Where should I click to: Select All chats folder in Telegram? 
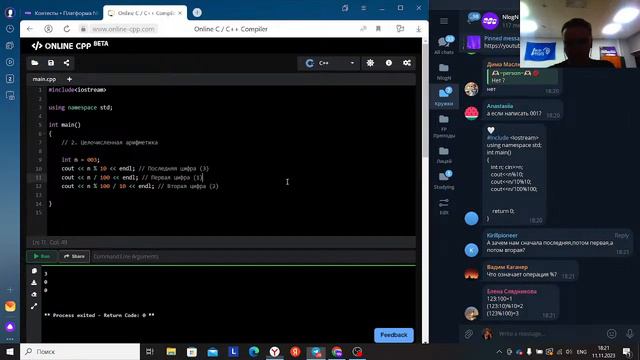pos(444,45)
